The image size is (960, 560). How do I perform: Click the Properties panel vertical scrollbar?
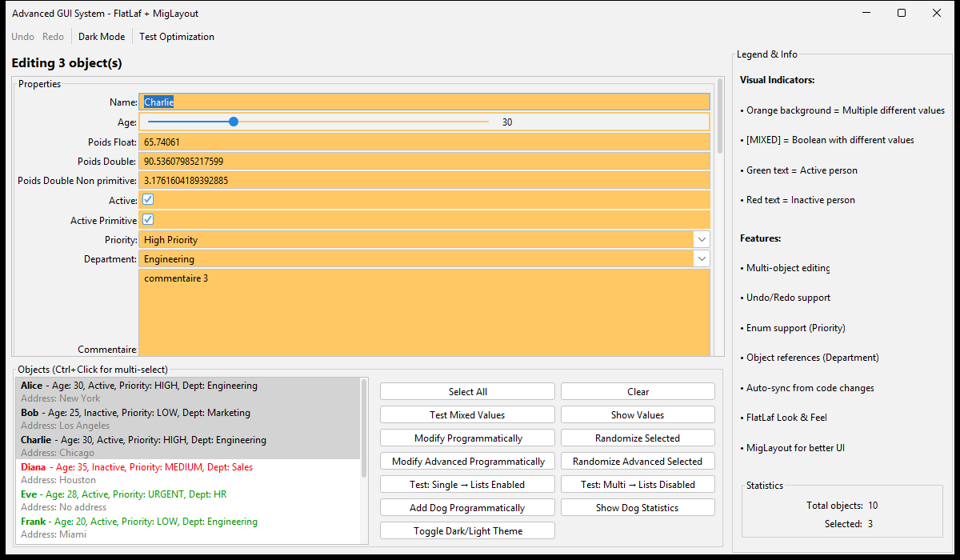pyautogui.click(x=720, y=116)
